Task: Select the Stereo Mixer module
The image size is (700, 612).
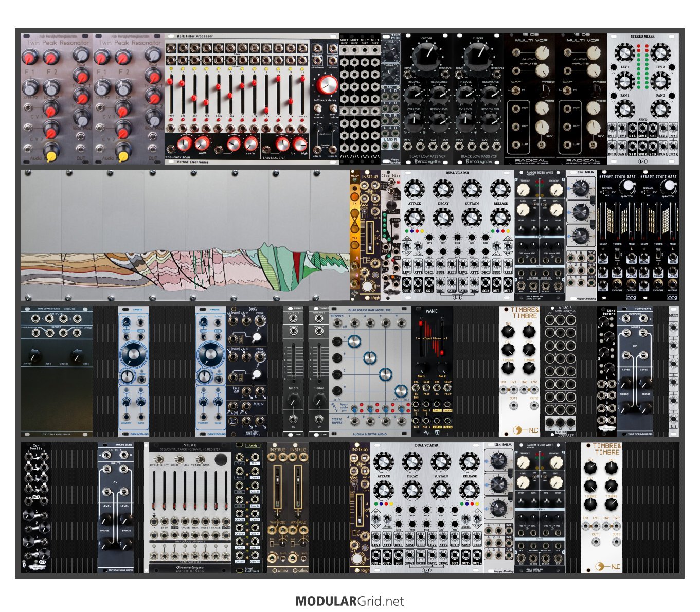Action: (x=643, y=99)
